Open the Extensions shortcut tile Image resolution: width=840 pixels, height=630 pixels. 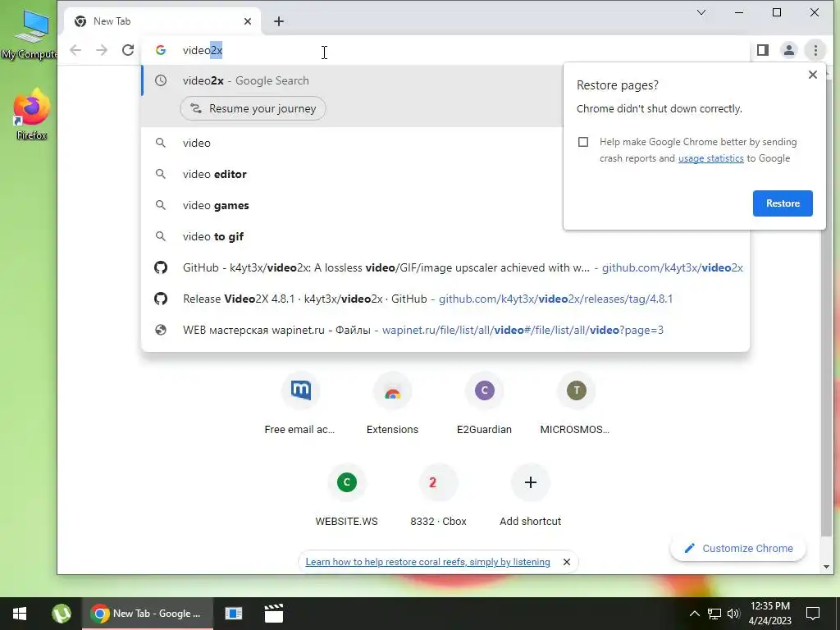(392, 404)
